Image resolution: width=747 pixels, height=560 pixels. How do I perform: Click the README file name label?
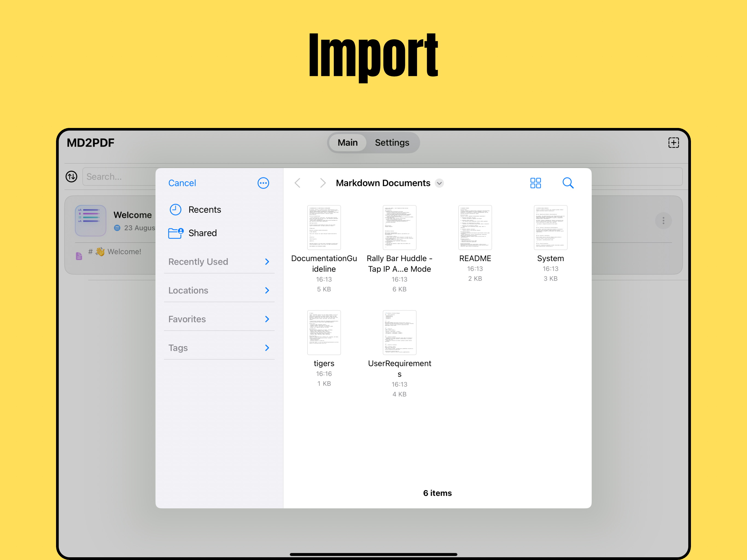475,258
